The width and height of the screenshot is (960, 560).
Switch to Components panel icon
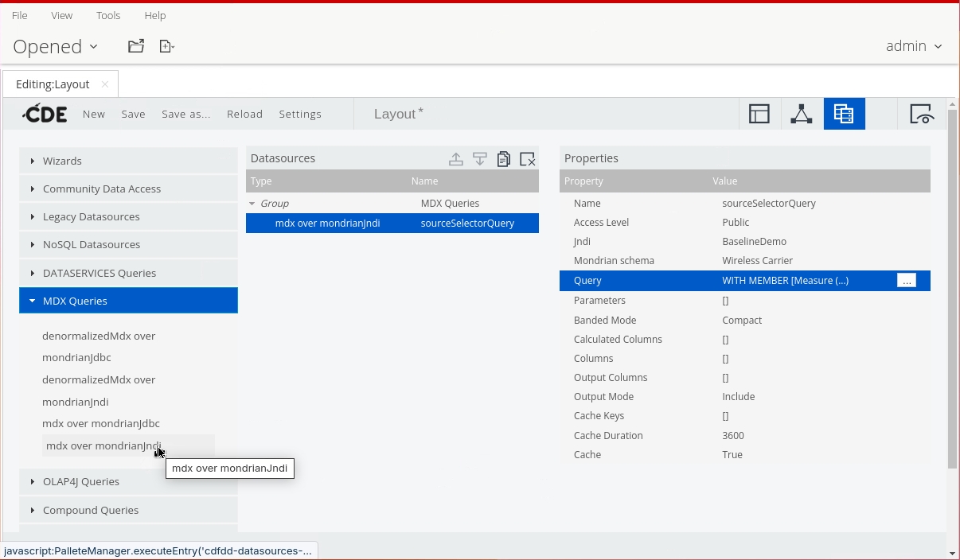(x=802, y=114)
